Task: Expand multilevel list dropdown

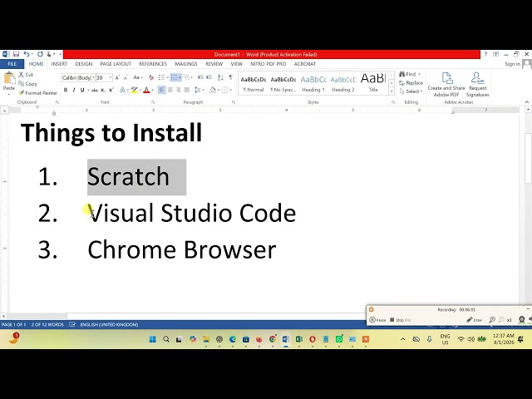Action: (x=192, y=77)
